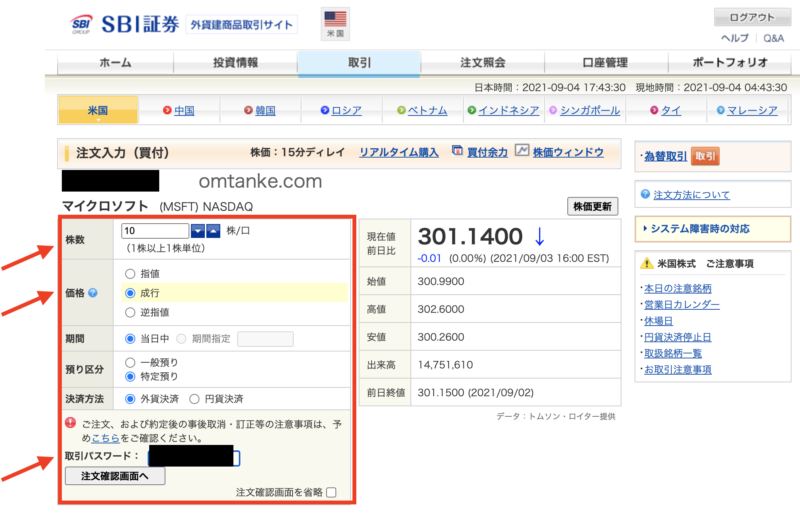
Task: Open the 投資情報 tab
Action: point(235,63)
